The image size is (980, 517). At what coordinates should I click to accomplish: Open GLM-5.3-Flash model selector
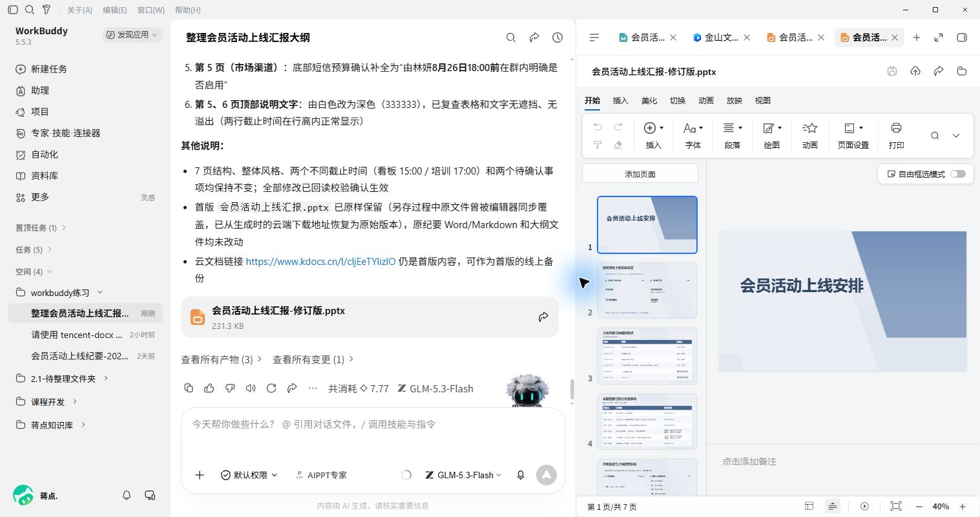tap(463, 475)
